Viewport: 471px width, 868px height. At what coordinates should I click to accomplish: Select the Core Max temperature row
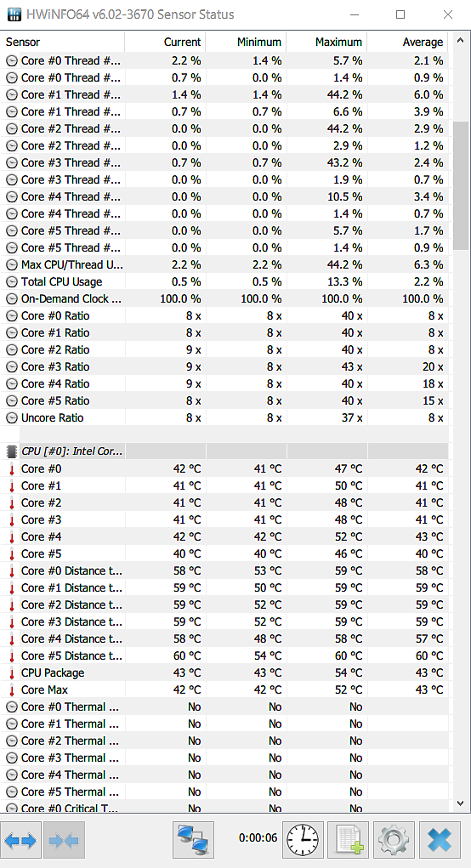[x=224, y=689]
